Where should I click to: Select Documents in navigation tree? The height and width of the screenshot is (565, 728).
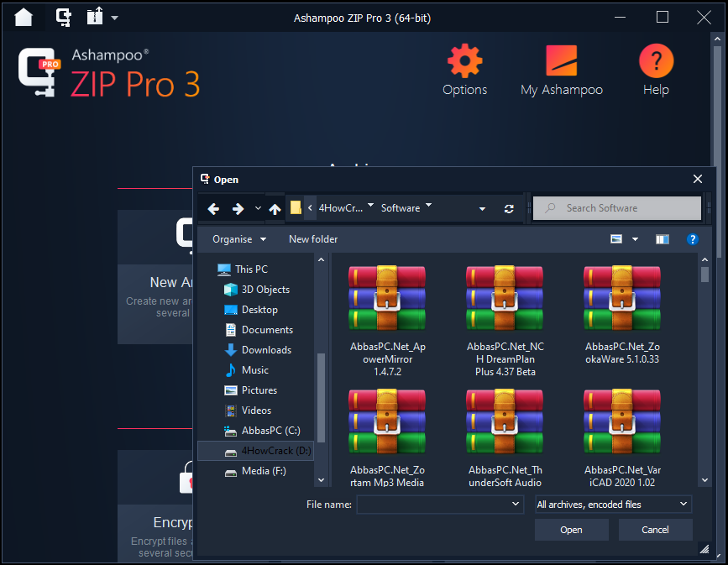pyautogui.click(x=259, y=330)
